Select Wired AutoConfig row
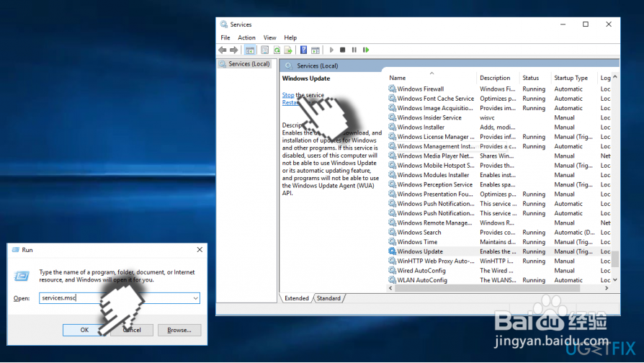This screenshot has height=363, width=644. coord(499,271)
